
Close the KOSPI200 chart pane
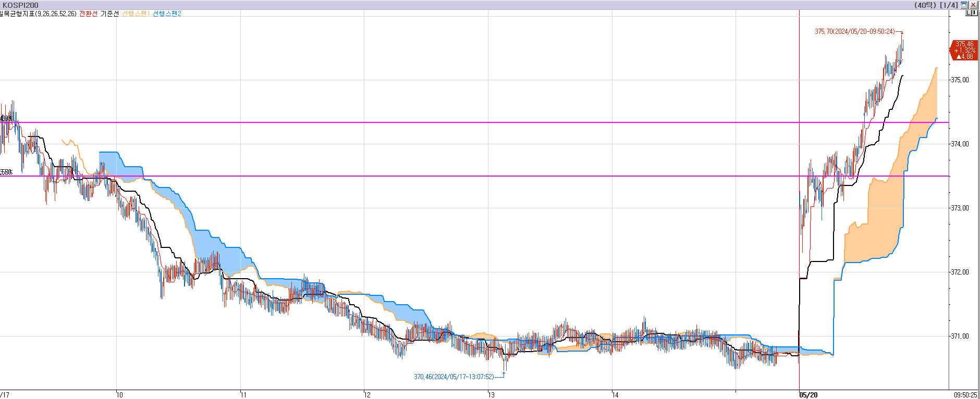coord(973,5)
